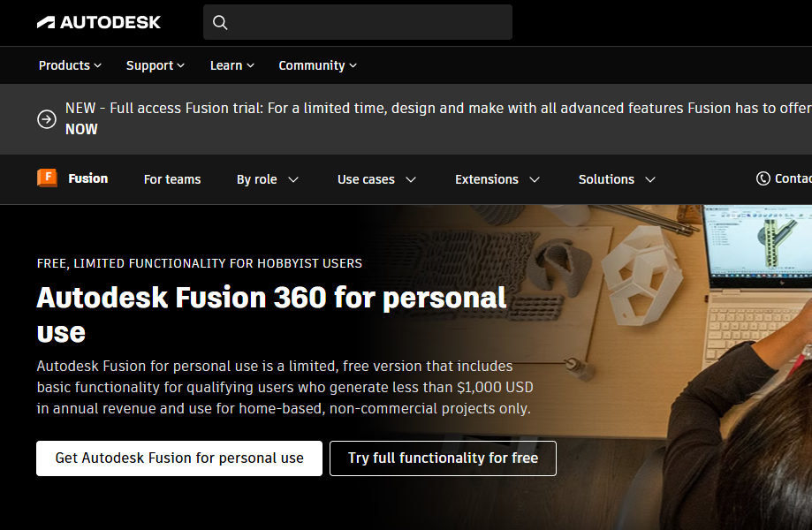Viewport: 812px width, 530px height.
Task: Focus the site search field
Action: click(357, 22)
